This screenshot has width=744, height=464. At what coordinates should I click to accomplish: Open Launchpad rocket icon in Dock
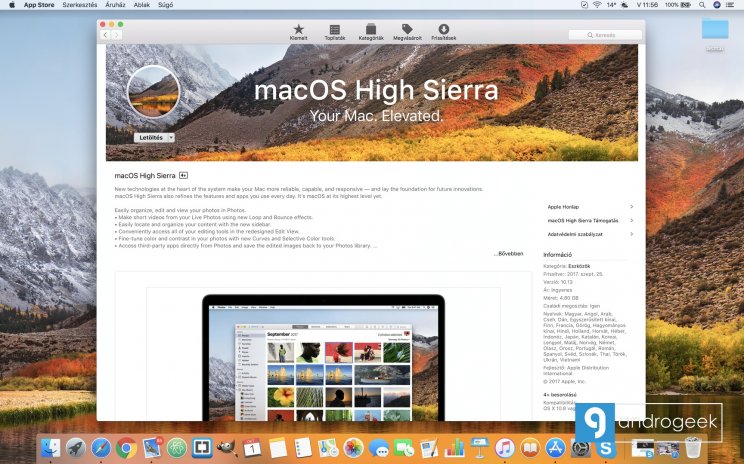tap(75, 447)
